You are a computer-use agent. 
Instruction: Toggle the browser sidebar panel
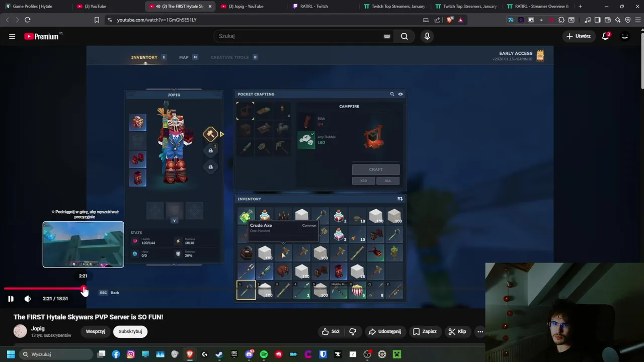(597, 20)
